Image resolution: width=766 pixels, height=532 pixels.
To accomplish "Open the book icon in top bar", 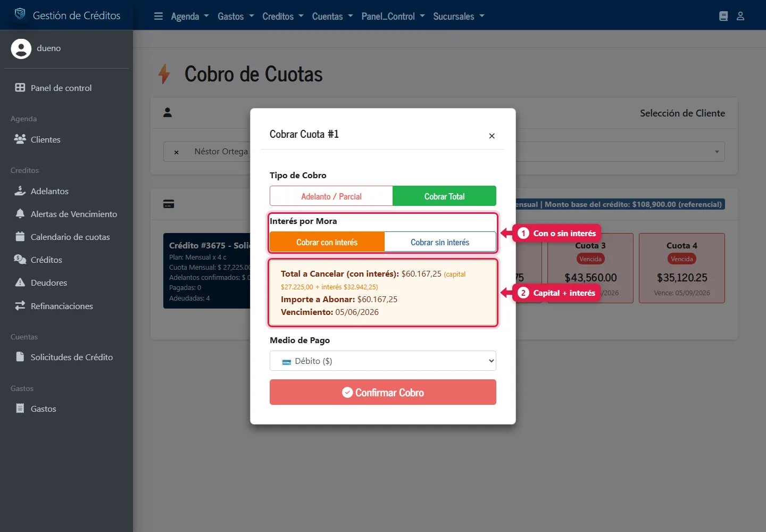I will (723, 16).
